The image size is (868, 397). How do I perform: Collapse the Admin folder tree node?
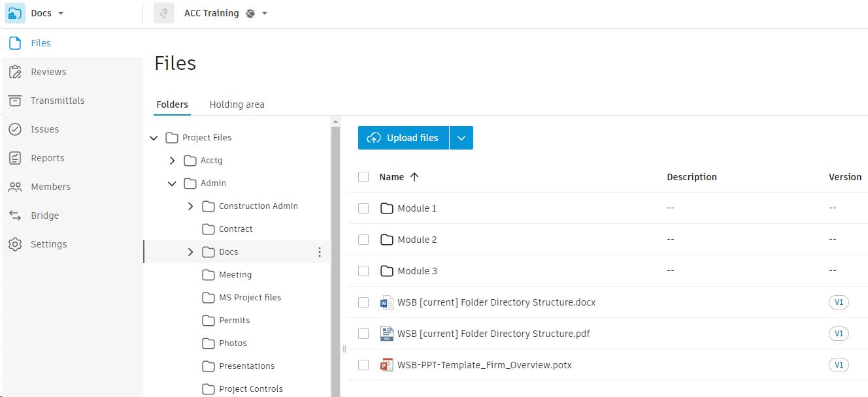(172, 183)
